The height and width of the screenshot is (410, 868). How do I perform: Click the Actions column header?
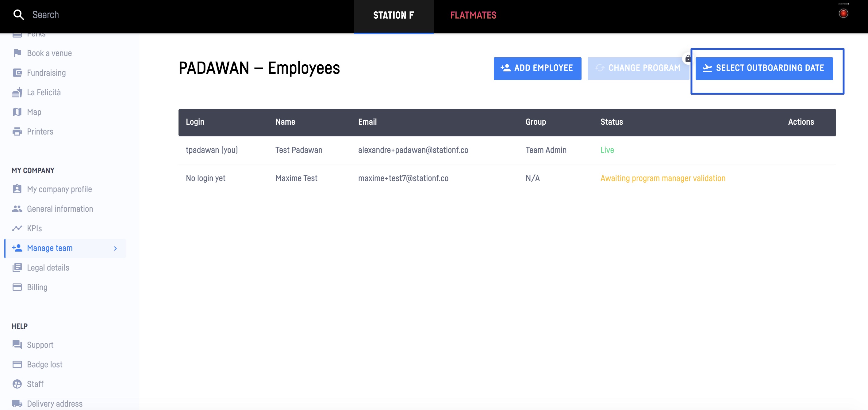[x=801, y=122]
